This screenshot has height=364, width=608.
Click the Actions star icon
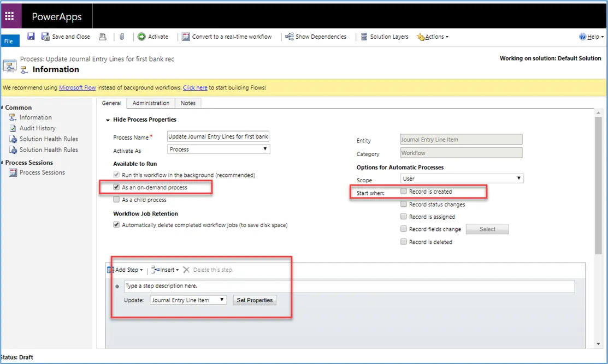point(421,37)
